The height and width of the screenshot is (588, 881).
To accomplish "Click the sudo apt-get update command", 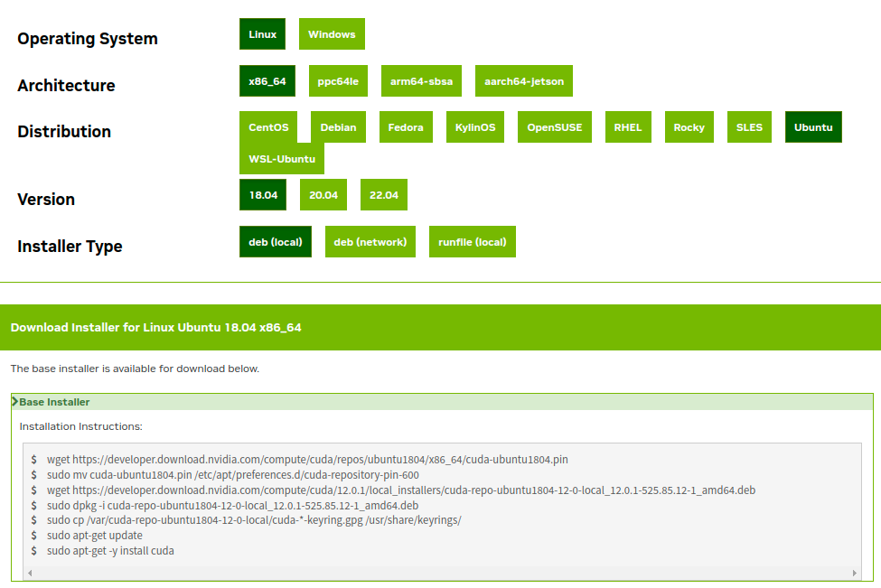I will tap(94, 536).
